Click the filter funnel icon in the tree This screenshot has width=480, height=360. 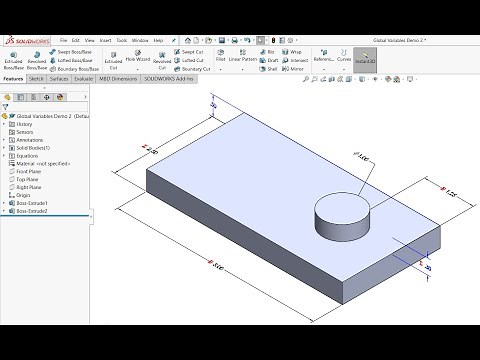[x=5, y=107]
